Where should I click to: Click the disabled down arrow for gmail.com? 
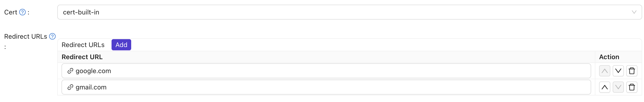[618, 87]
